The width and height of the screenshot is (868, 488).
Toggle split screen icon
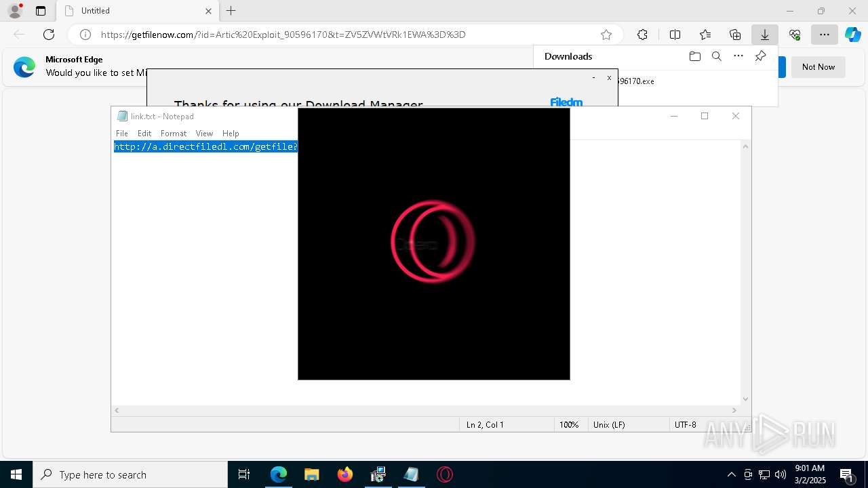point(675,35)
